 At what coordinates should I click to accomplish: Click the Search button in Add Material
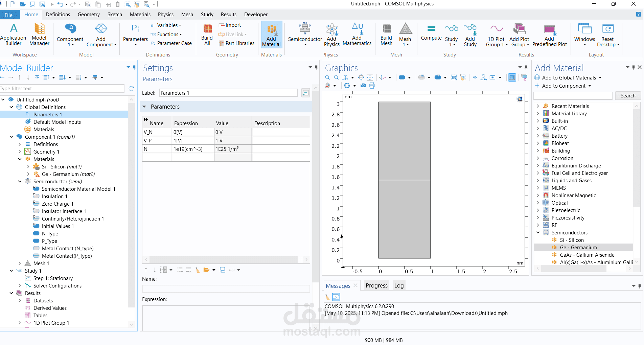pos(628,96)
